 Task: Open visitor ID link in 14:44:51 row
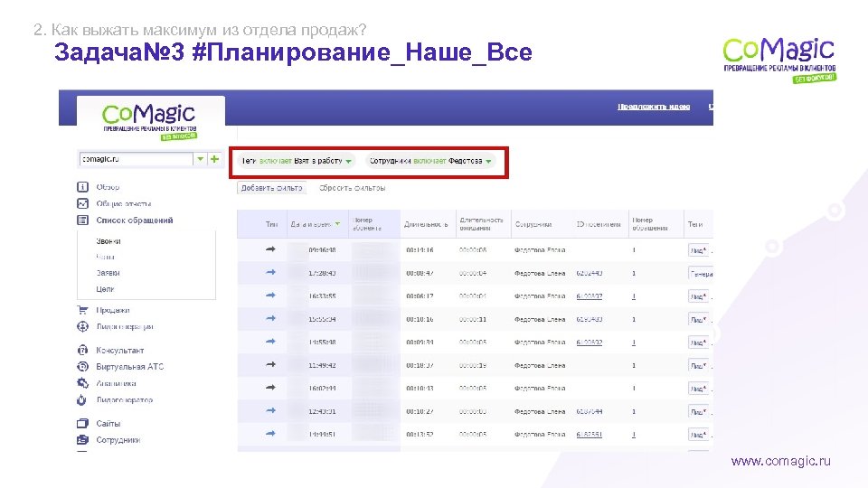click(589, 435)
